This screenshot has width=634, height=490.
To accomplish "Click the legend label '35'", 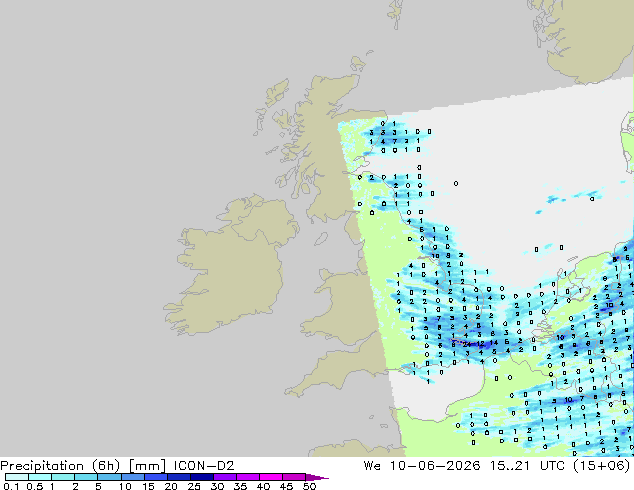I will pyautogui.click(x=241, y=486).
